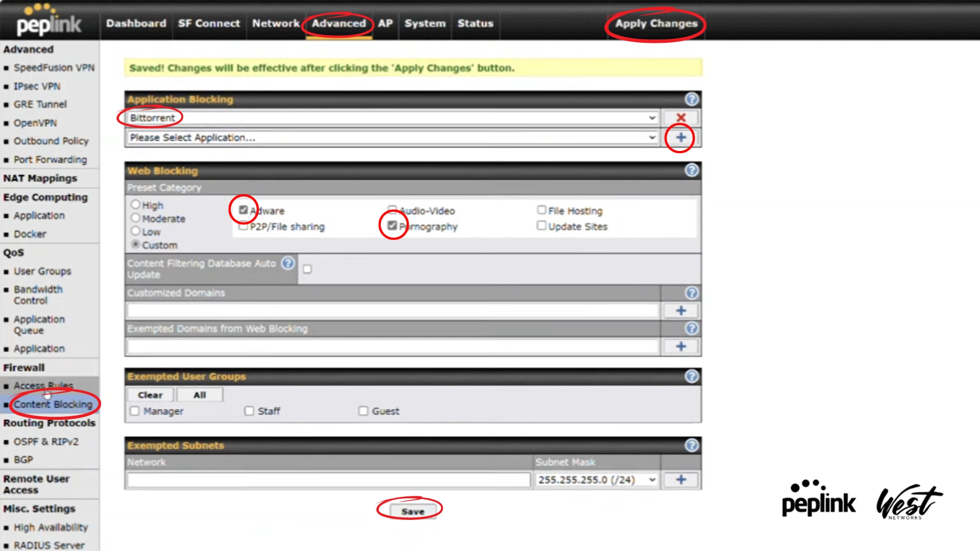Remove Bittorrent entry with red X

(x=680, y=118)
